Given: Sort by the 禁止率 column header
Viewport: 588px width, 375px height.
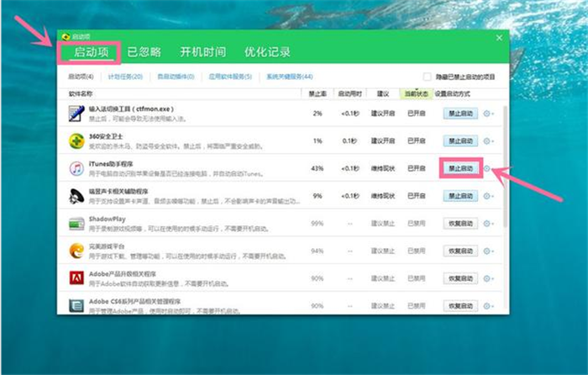Looking at the screenshot, I should [318, 94].
